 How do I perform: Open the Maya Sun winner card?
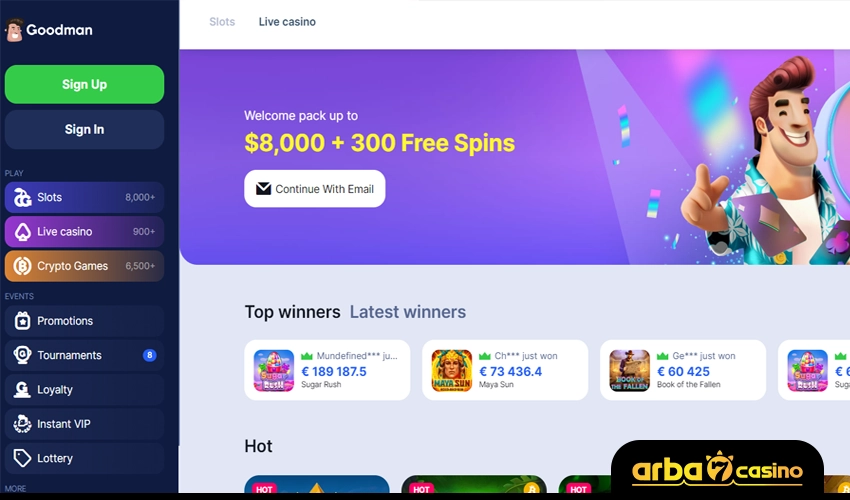click(x=505, y=370)
